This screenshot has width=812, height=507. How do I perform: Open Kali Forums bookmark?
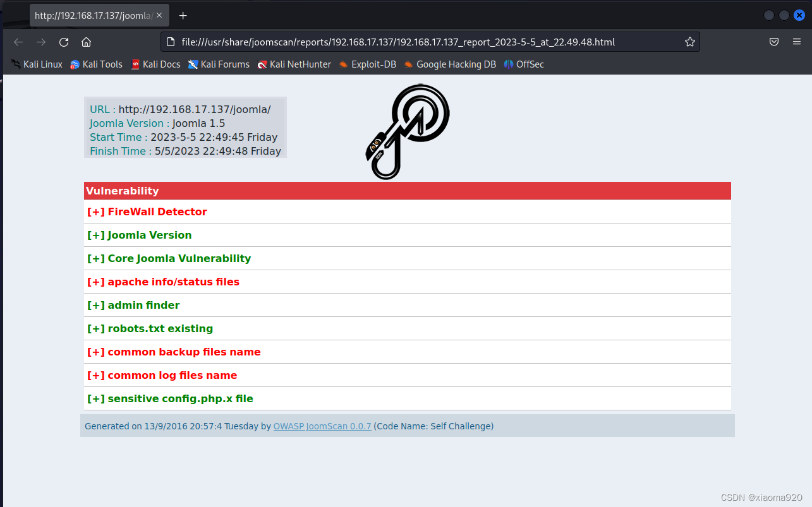(x=219, y=64)
